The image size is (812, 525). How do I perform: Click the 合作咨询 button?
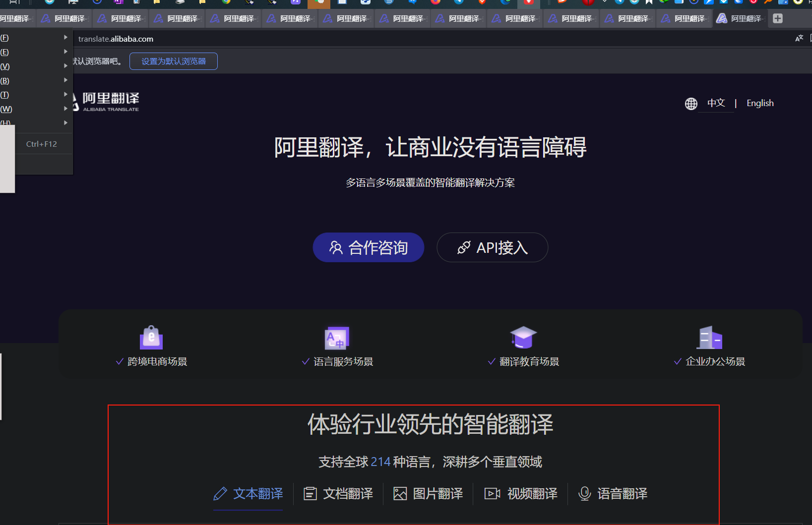coord(369,247)
